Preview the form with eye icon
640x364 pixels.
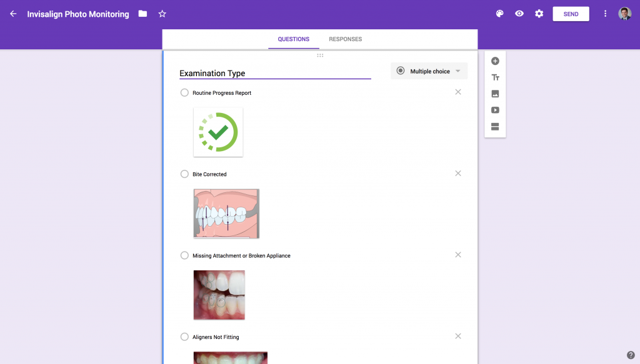[x=519, y=14]
